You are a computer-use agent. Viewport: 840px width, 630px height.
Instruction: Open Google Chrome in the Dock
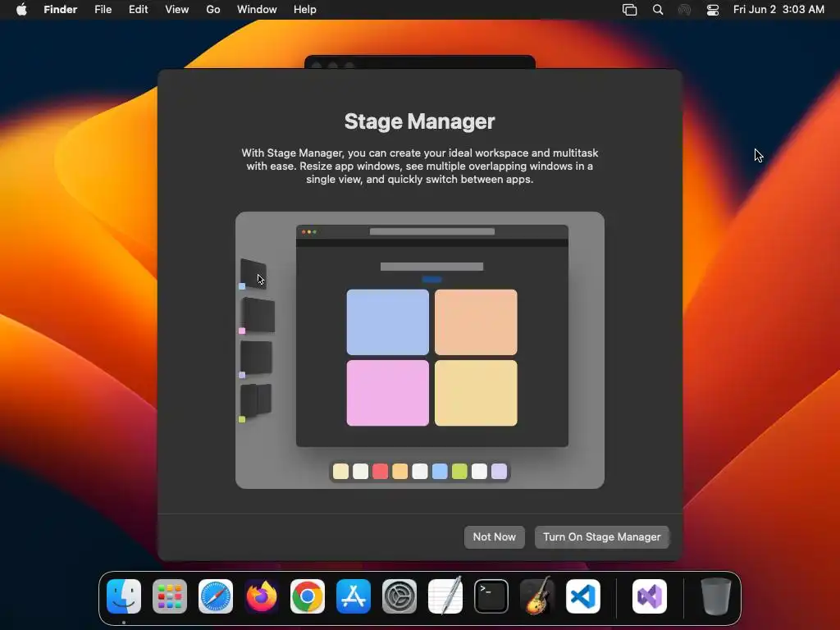coord(308,596)
